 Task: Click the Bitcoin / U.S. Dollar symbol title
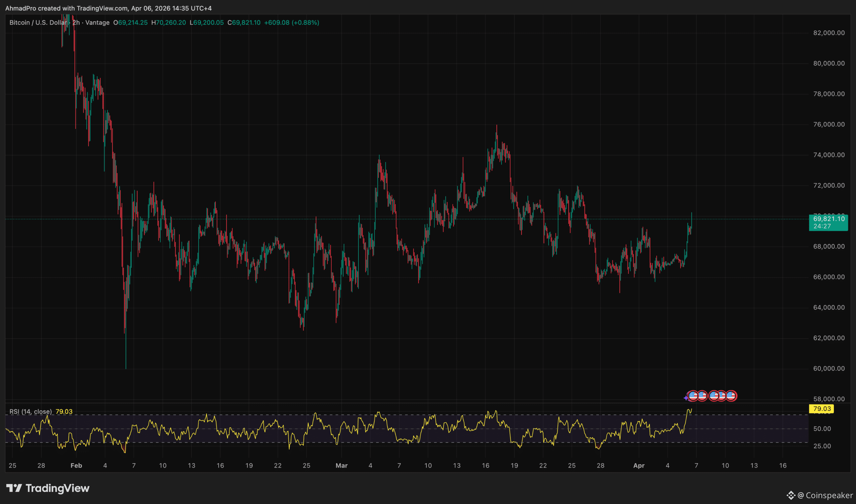[37, 22]
